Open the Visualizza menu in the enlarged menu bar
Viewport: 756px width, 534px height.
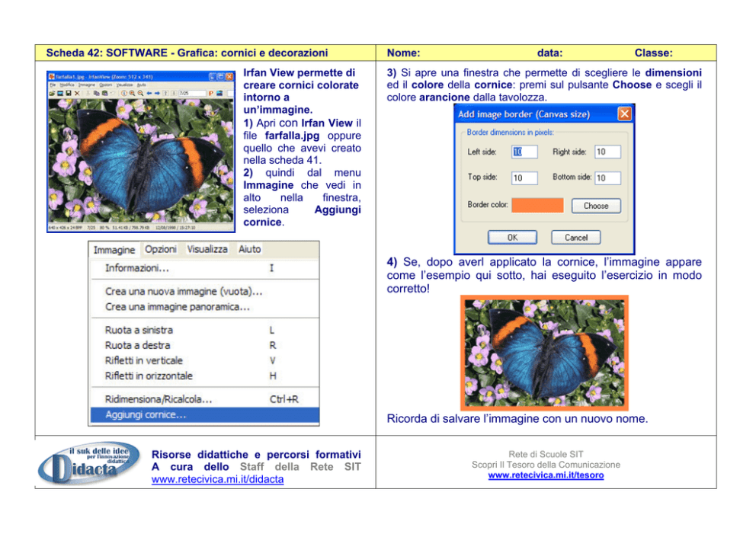click(207, 249)
